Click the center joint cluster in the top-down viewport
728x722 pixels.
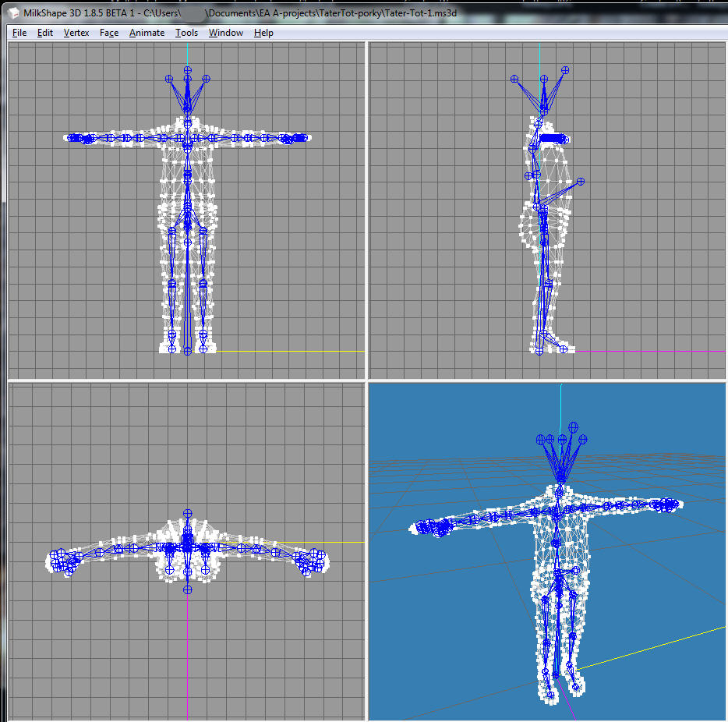(x=187, y=546)
